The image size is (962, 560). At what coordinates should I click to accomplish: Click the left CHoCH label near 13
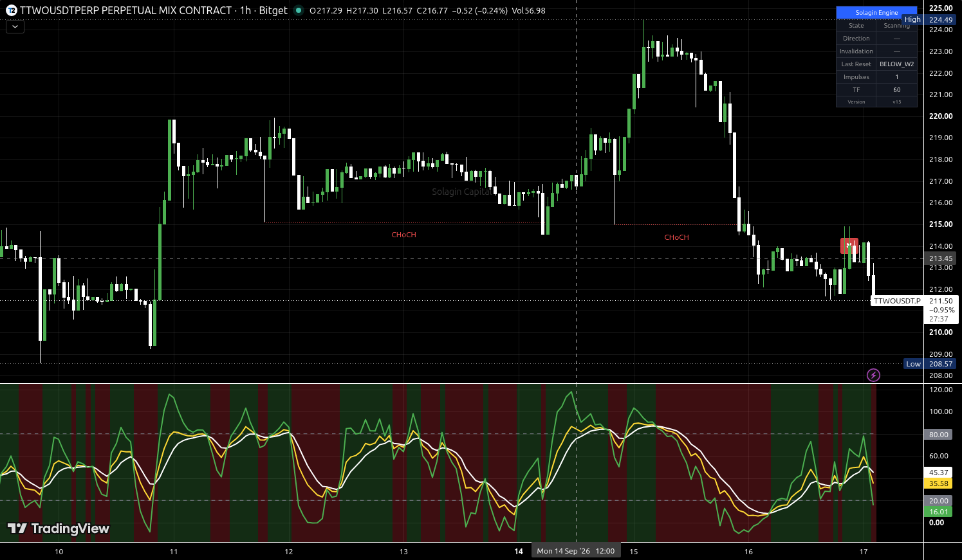tap(404, 235)
